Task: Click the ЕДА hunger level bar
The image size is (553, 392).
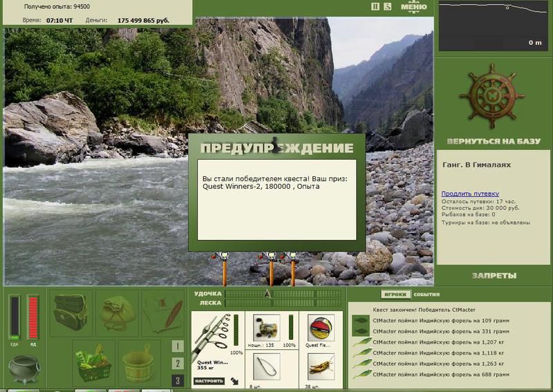Action: tap(15, 317)
